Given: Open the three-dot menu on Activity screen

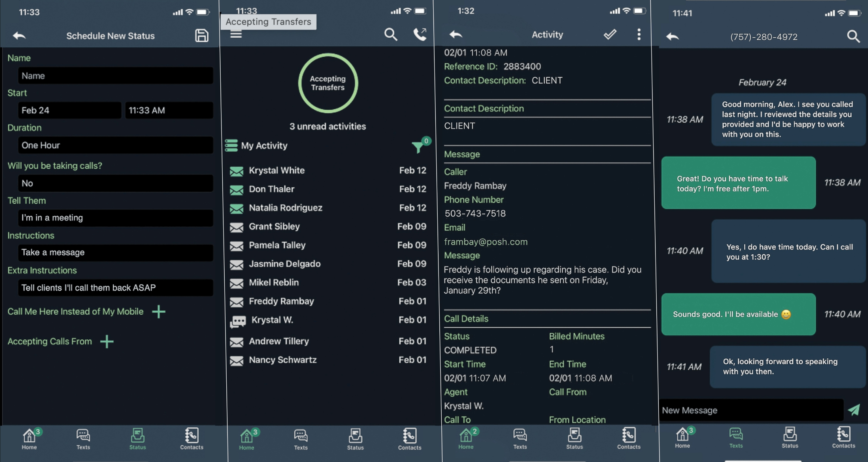Looking at the screenshot, I should coord(639,34).
